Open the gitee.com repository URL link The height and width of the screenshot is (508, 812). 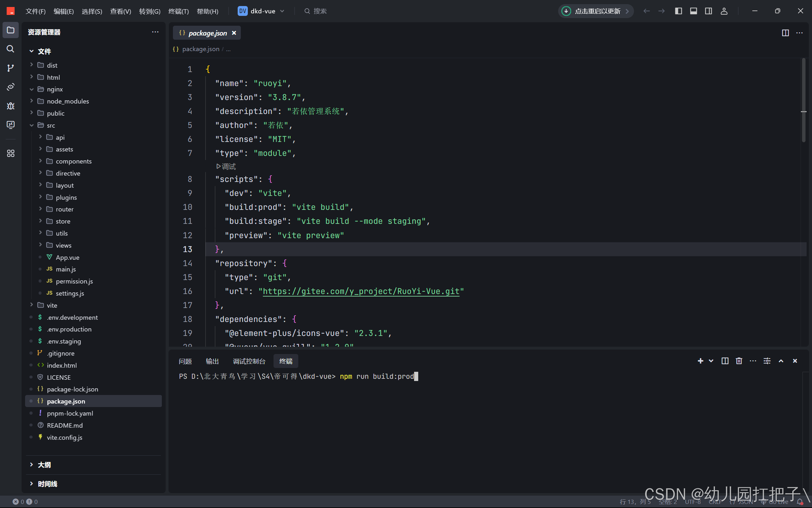pos(361,291)
